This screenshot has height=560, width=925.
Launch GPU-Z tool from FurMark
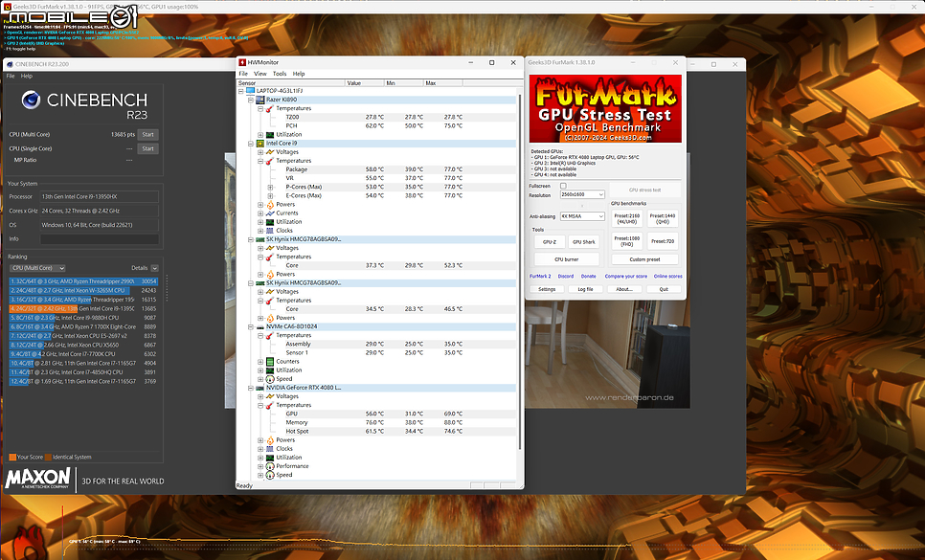[x=550, y=241]
